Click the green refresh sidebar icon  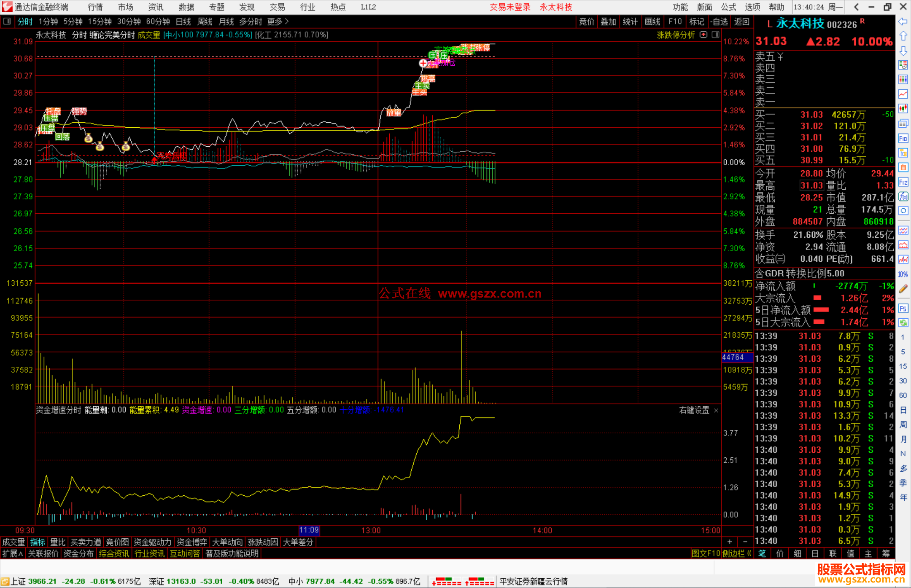coord(903,323)
